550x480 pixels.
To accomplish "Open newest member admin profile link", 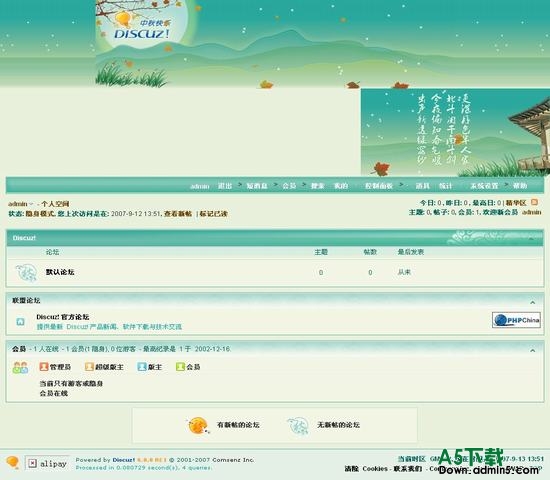I will pyautogui.click(x=531, y=212).
